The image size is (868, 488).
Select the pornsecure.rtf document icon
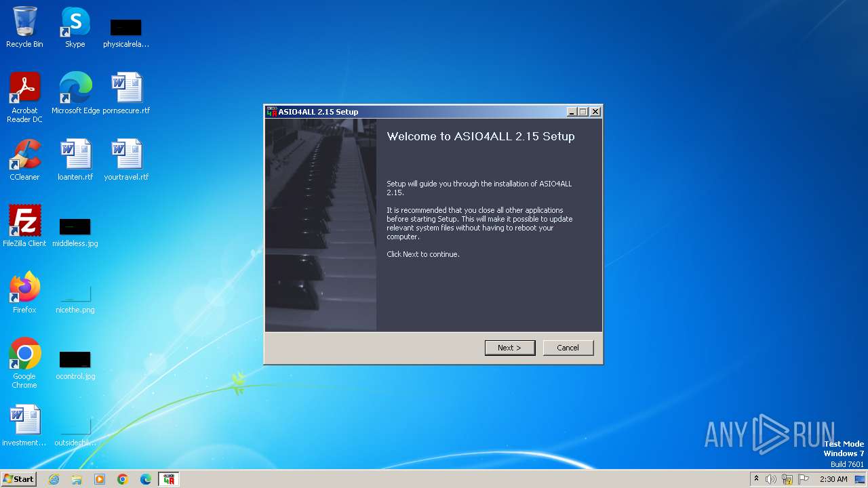click(126, 94)
